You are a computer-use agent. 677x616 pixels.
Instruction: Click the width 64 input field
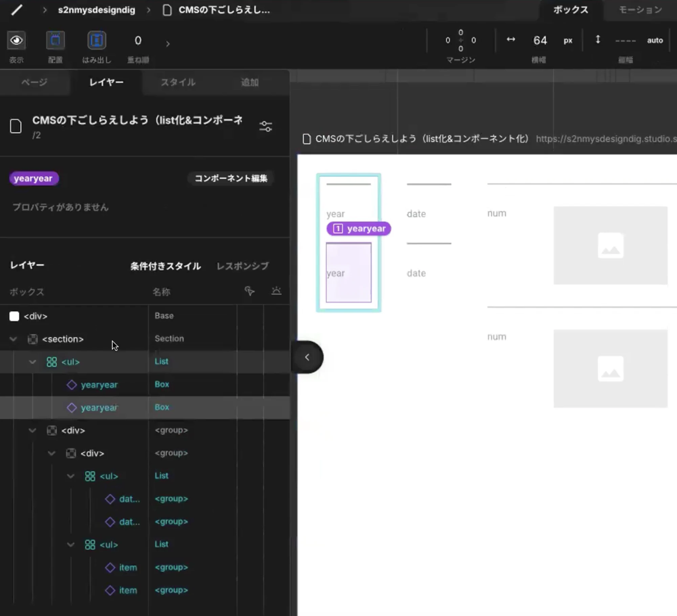[x=540, y=41]
